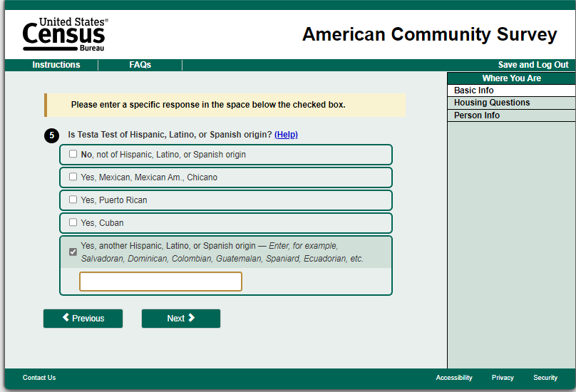Click the question 5 number badge

tap(51, 135)
